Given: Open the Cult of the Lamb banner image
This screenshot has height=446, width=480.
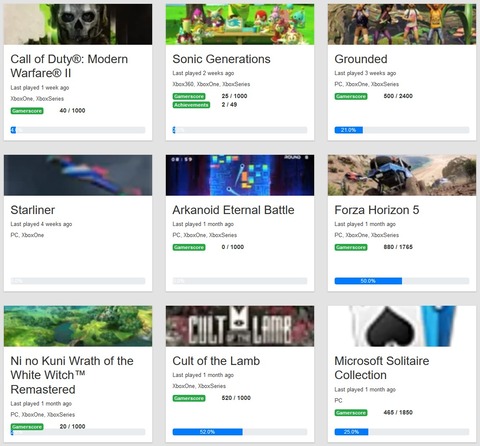Looking at the screenshot, I should [x=240, y=326].
